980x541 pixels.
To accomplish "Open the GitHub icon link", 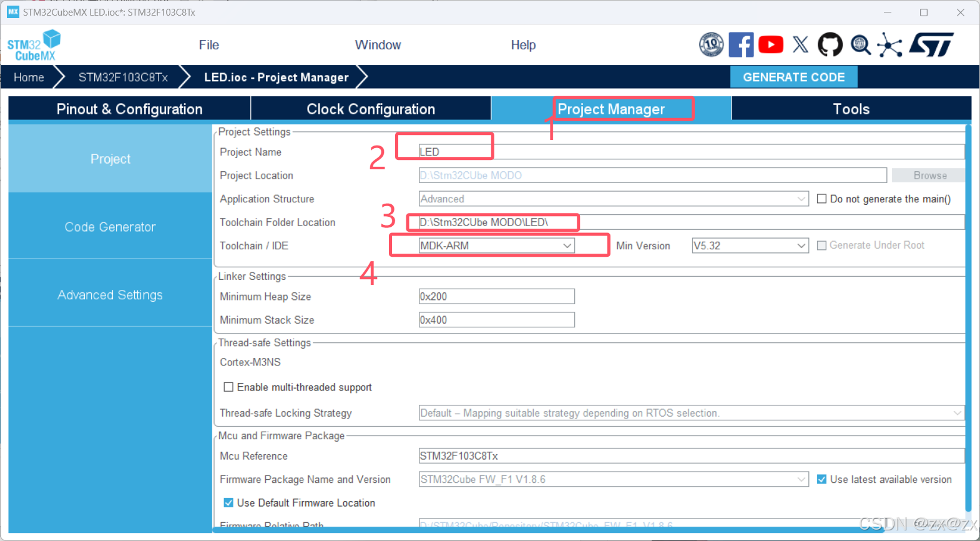I will tap(830, 44).
